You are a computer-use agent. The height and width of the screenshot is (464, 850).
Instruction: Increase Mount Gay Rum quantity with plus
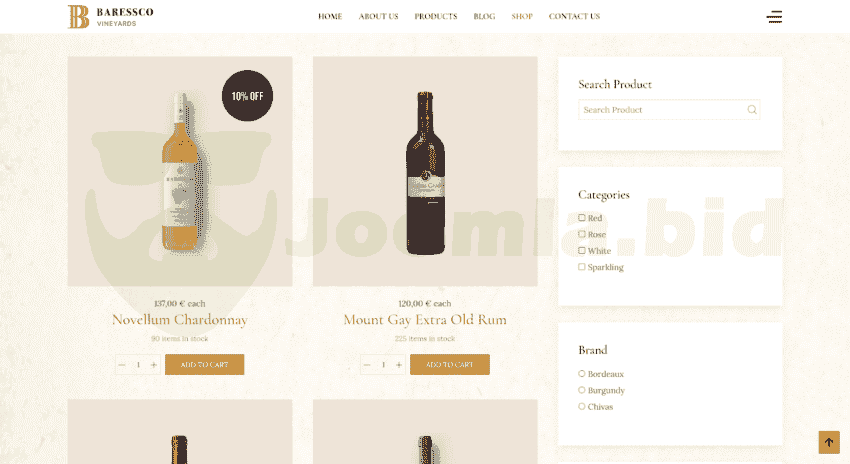[x=399, y=365]
